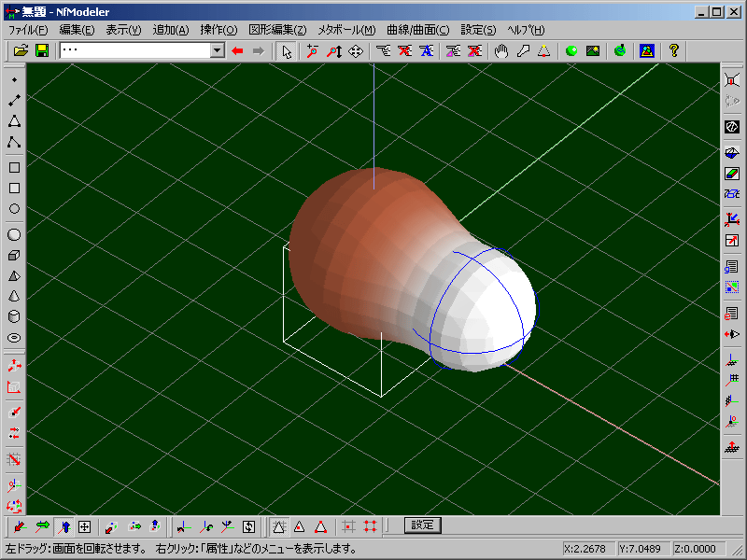Add a sphere primitive from left toolbar
This screenshot has width=747, height=560.
14,234
